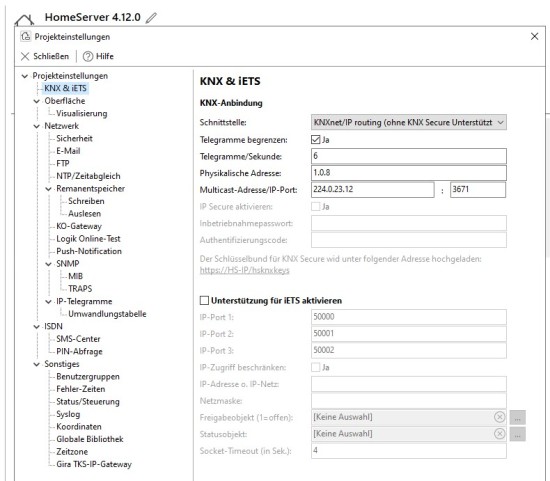Click the IP-Port 2 field

pyautogui.click(x=409, y=334)
